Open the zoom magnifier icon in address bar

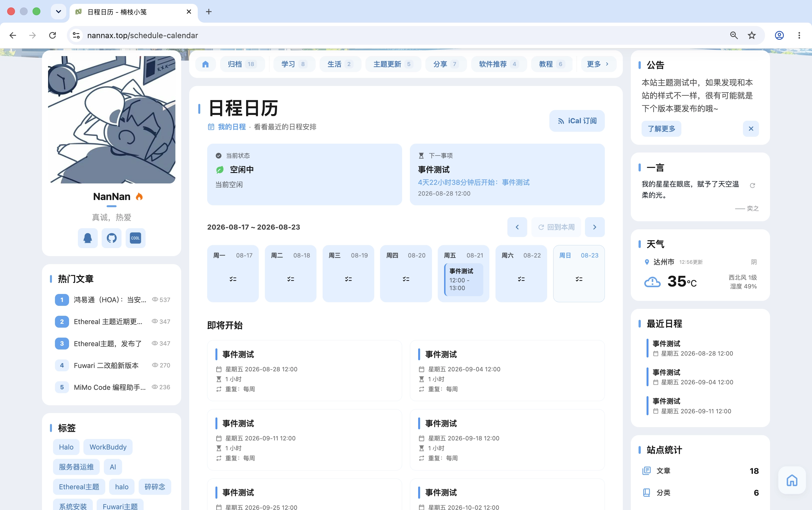(734, 35)
